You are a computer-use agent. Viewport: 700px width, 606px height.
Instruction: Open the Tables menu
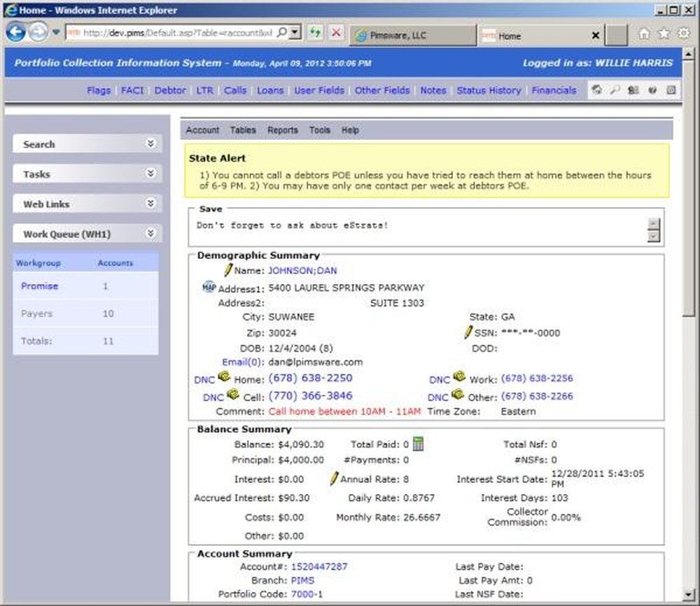coord(243,130)
